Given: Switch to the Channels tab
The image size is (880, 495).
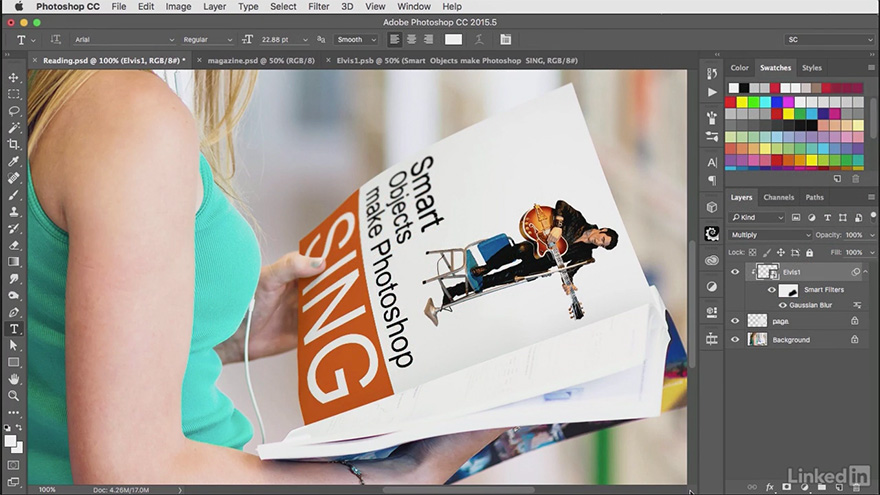Looking at the screenshot, I should point(778,198).
